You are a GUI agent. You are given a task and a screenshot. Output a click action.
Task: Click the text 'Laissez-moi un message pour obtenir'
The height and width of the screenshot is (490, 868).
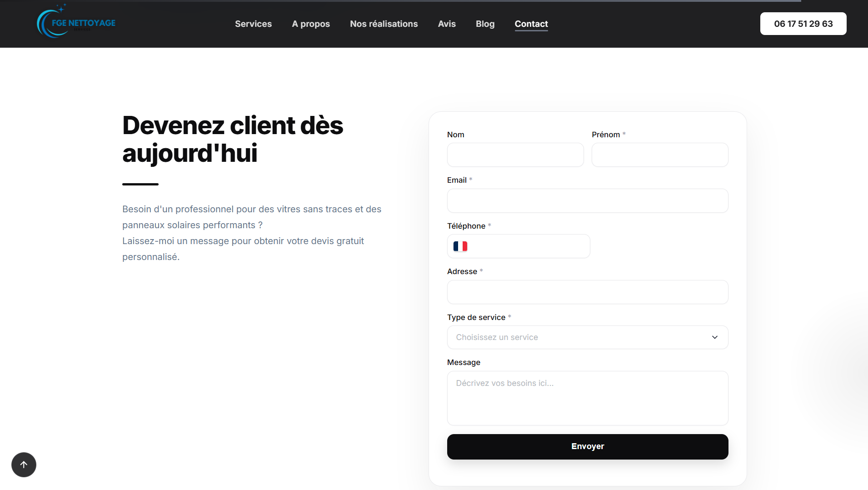pyautogui.click(x=200, y=241)
